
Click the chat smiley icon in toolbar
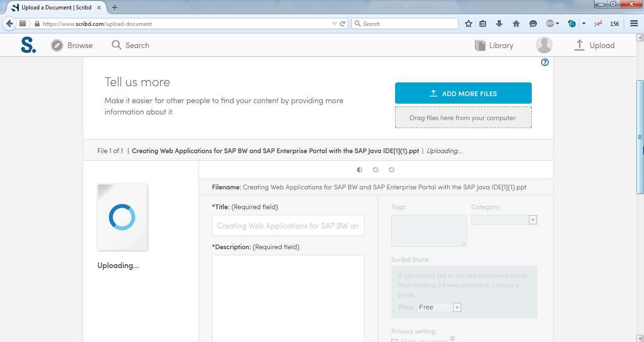coord(533,24)
